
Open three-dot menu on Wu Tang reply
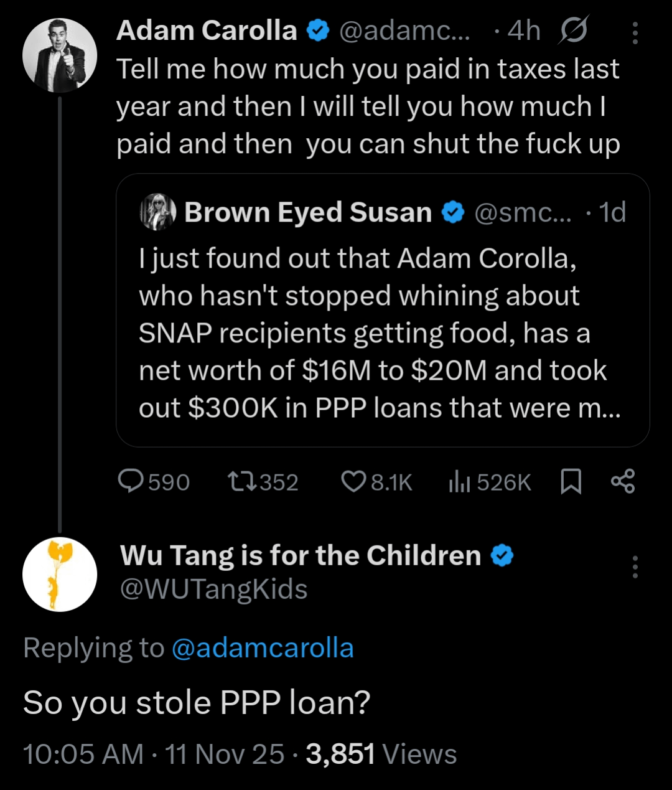(x=635, y=567)
